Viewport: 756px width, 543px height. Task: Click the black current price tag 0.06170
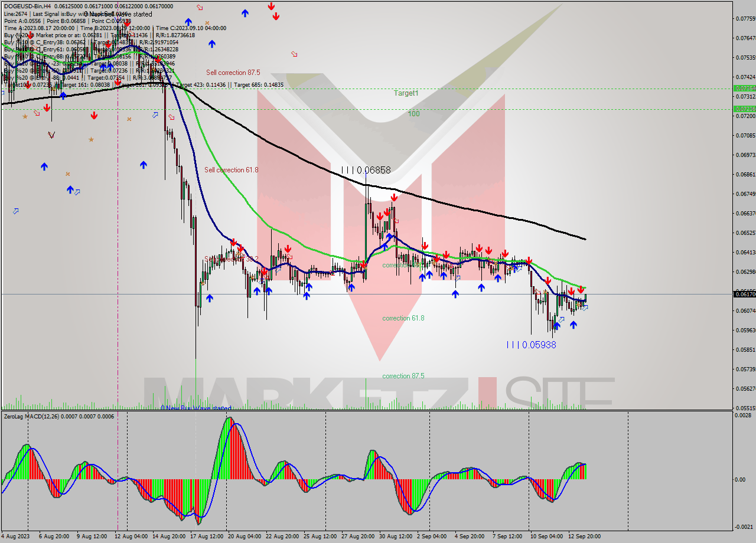click(744, 294)
